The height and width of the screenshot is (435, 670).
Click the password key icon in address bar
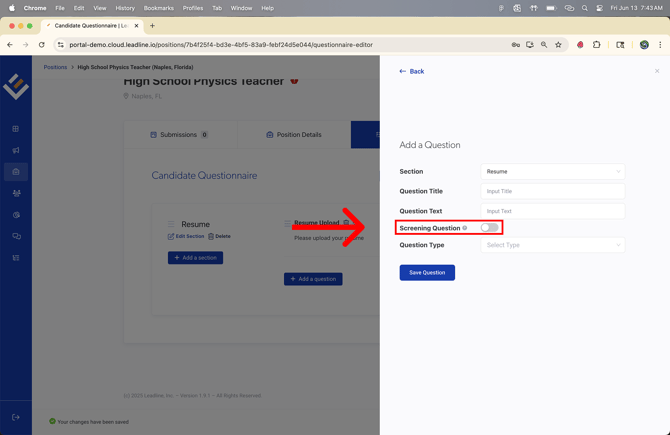pyautogui.click(x=516, y=44)
